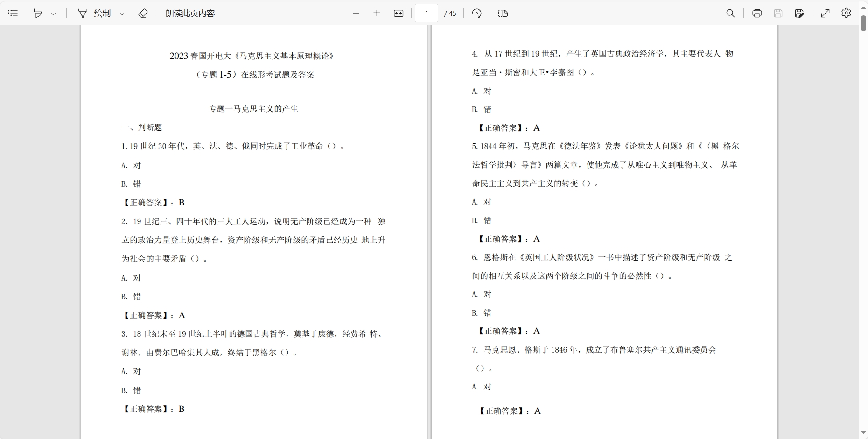Screen dimensions: 868x439
Task: Click the vertical scrollbar thumb
Action: coord(863,23)
